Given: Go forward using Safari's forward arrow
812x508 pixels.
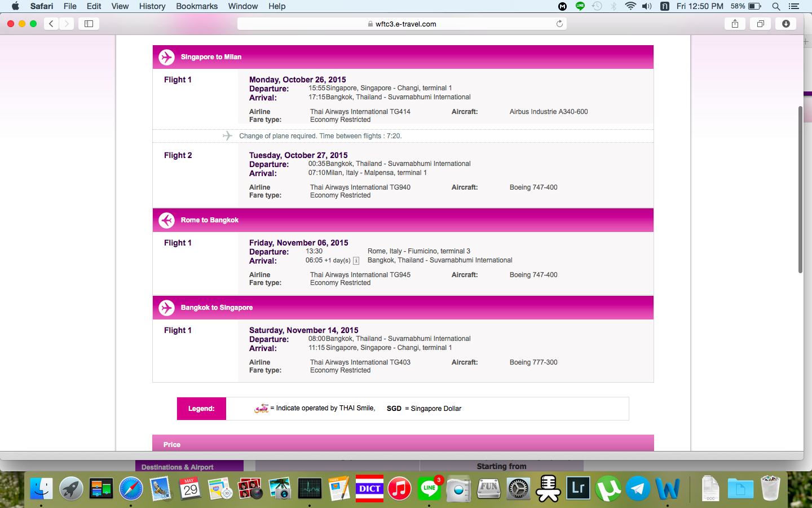Looking at the screenshot, I should coord(67,24).
